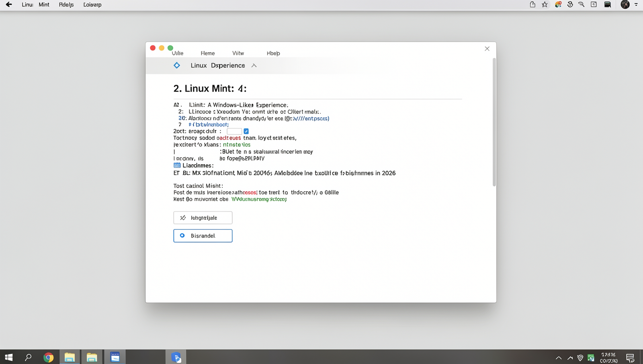The image size is (643, 364).
Task: Click the shield icon in system tray
Action: pyautogui.click(x=580, y=358)
